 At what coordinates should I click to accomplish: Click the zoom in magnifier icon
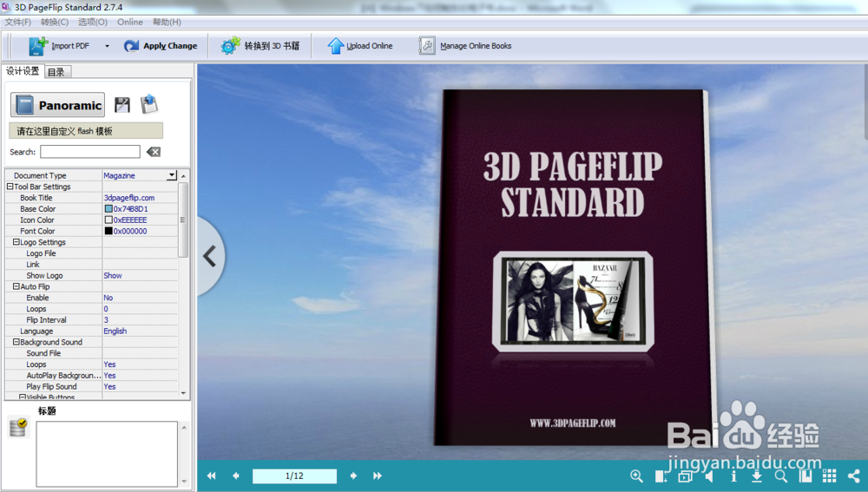[x=636, y=476]
